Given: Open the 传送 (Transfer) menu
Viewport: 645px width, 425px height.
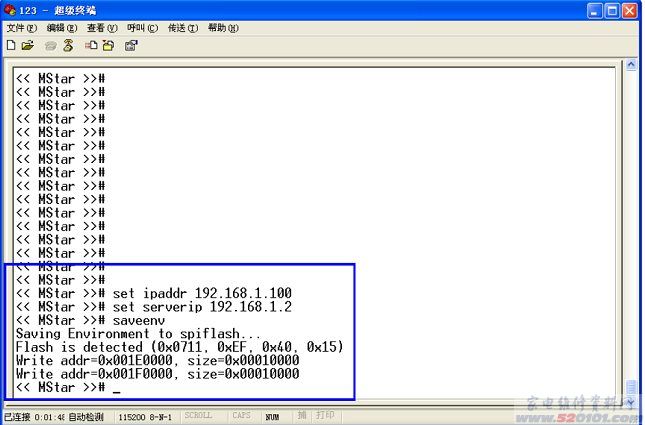Looking at the screenshot, I should (182, 28).
